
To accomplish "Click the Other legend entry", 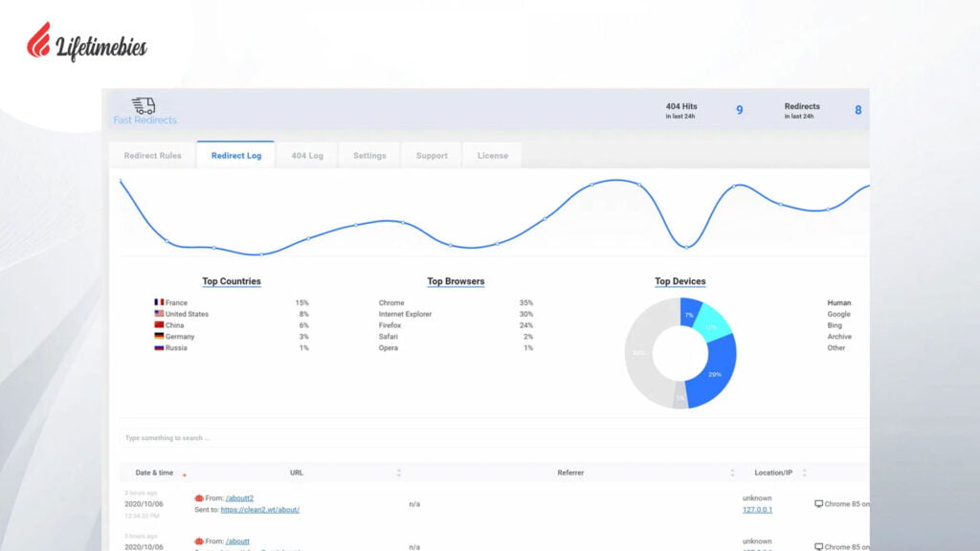I will (836, 347).
